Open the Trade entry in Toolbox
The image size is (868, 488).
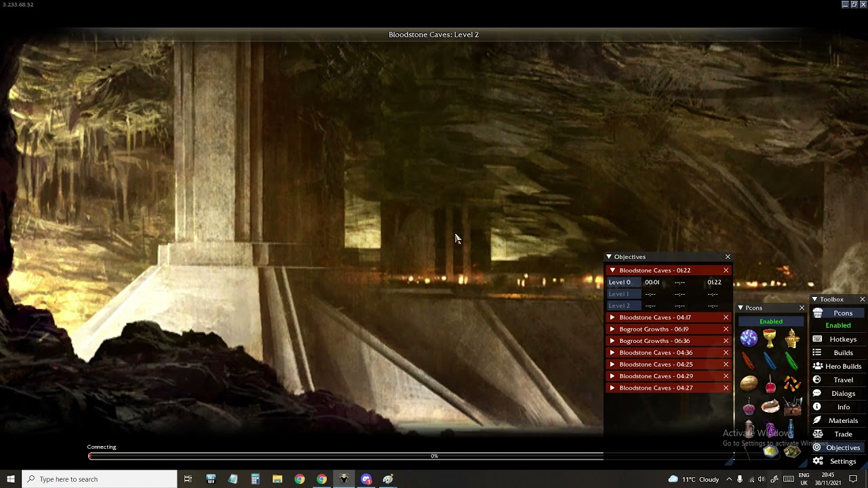click(838, 434)
